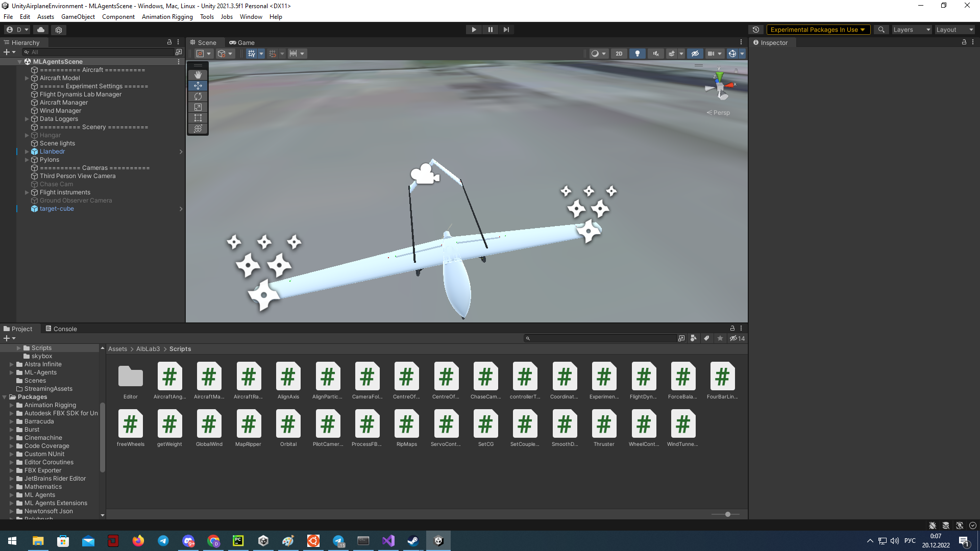This screenshot has height=551, width=980.
Task: Click Experimental Packages In Use button
Action: click(818, 30)
